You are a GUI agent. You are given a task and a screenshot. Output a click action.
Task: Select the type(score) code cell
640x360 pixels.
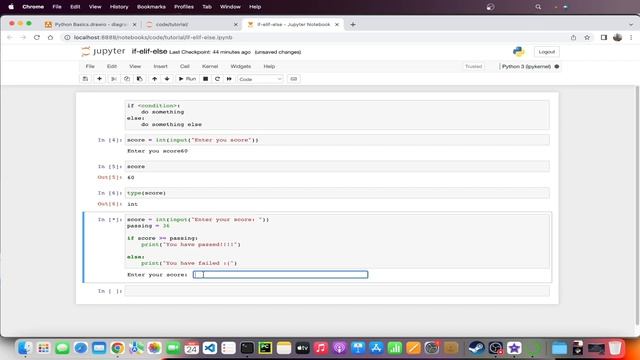click(x=337, y=193)
